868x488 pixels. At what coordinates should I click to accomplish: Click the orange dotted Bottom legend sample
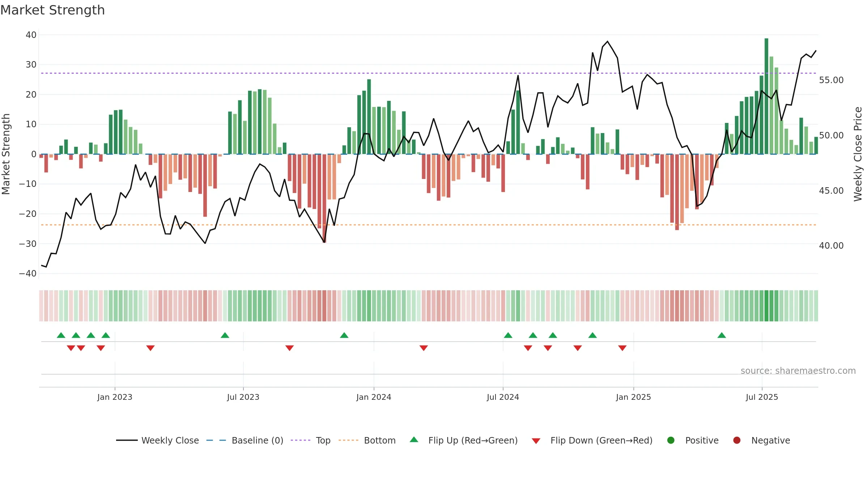[349, 440]
